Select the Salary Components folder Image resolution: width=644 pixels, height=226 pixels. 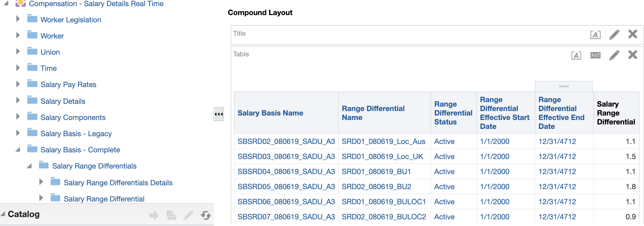(73, 117)
